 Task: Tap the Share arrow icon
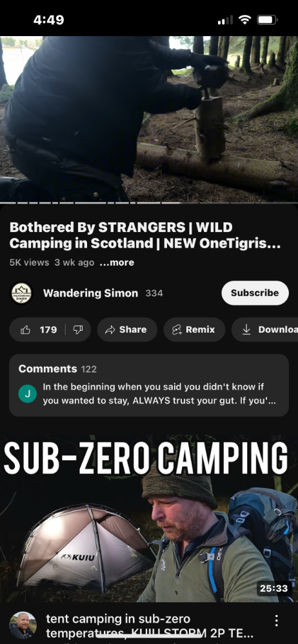click(x=110, y=330)
